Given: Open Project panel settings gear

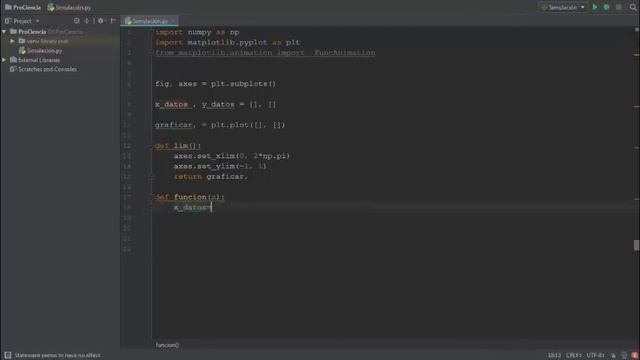Looking at the screenshot, I should (101, 21).
